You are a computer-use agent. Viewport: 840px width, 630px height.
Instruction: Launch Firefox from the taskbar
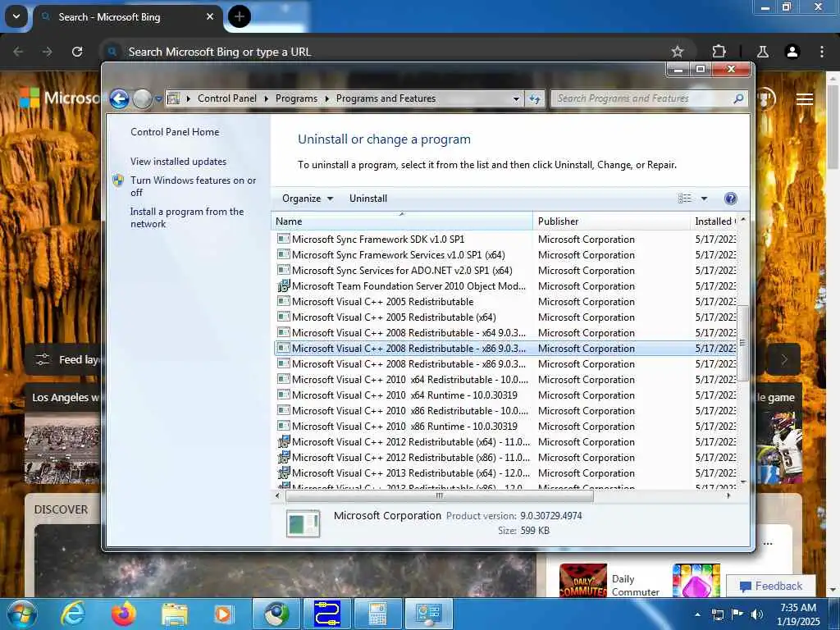coord(124,614)
